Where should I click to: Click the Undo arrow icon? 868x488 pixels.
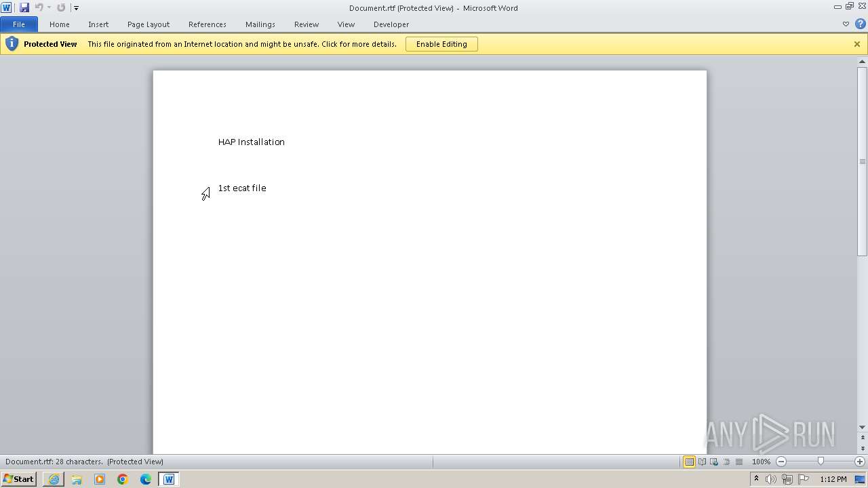[39, 7]
